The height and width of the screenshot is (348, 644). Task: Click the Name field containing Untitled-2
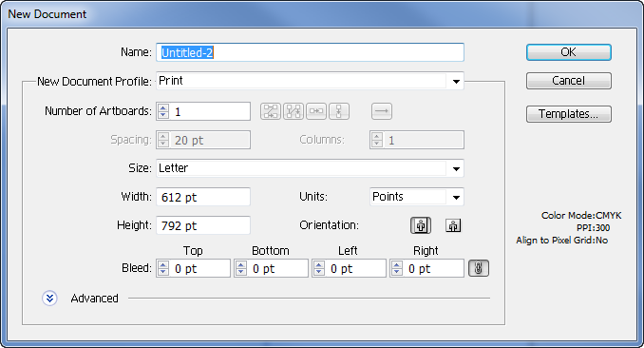[310, 52]
